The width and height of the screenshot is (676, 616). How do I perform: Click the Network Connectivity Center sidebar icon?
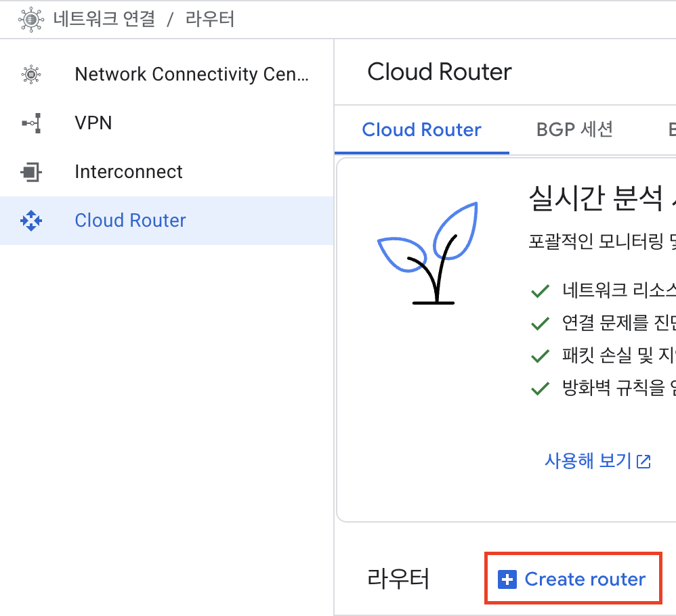coord(31,74)
